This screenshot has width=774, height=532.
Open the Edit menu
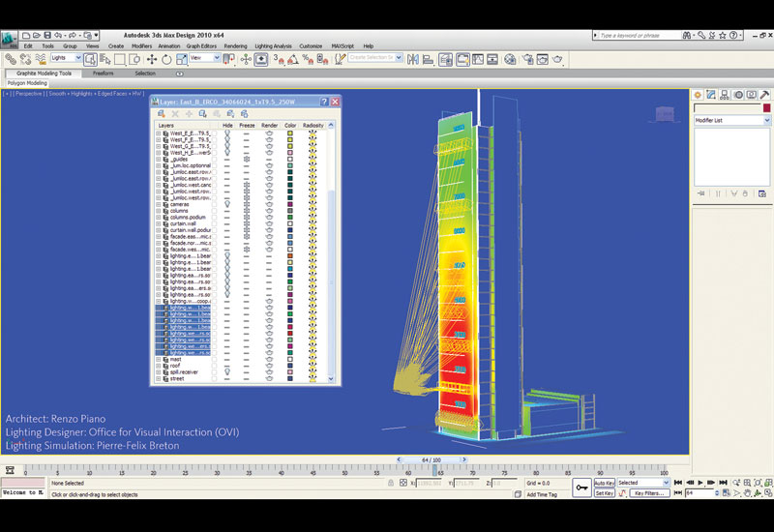coord(28,45)
